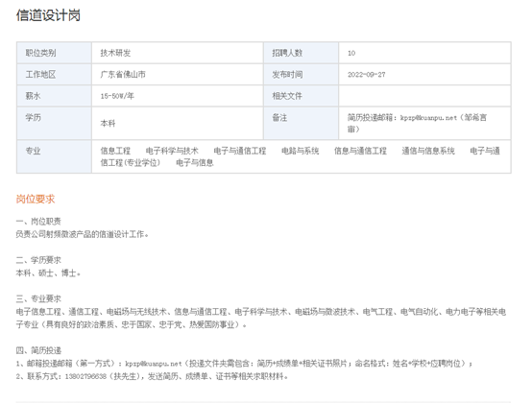Click the 学历 label cell
Image resolution: width=532 pixels, height=403 pixels.
coord(55,123)
